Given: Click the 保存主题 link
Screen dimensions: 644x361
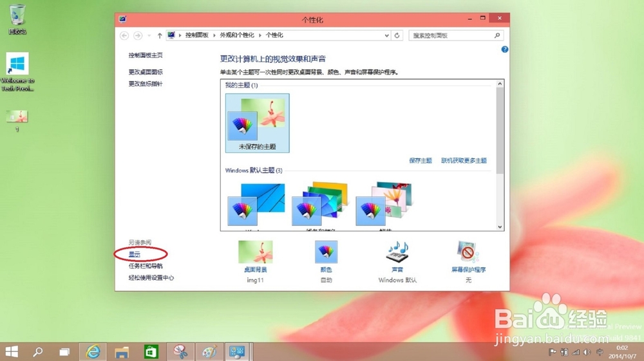Looking at the screenshot, I should click(x=420, y=160).
